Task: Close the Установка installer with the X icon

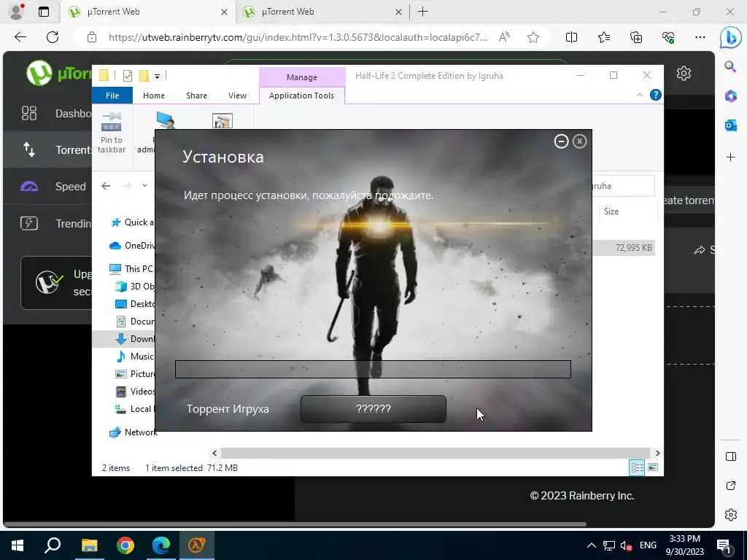Action: click(579, 141)
